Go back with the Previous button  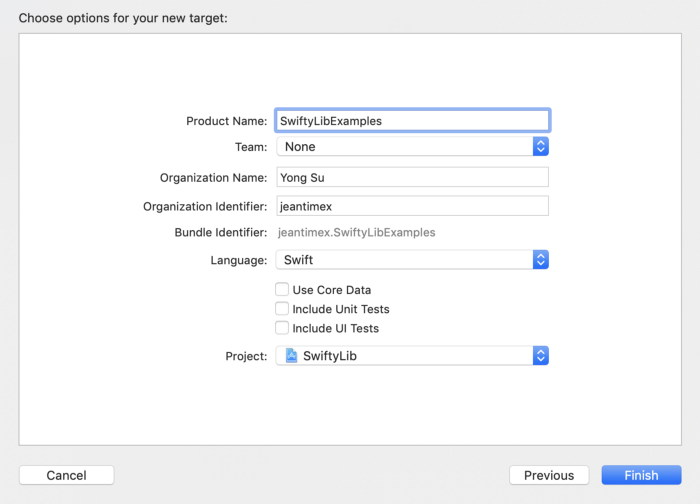point(549,475)
